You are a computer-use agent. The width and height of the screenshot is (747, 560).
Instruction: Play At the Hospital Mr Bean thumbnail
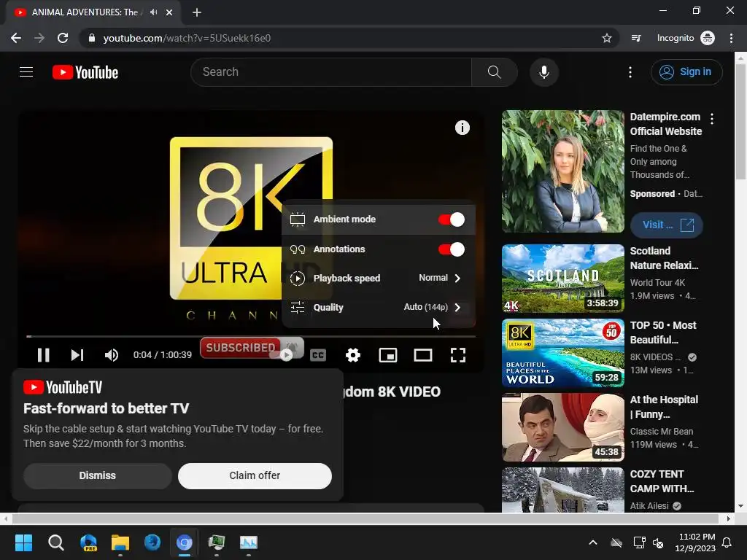point(562,427)
